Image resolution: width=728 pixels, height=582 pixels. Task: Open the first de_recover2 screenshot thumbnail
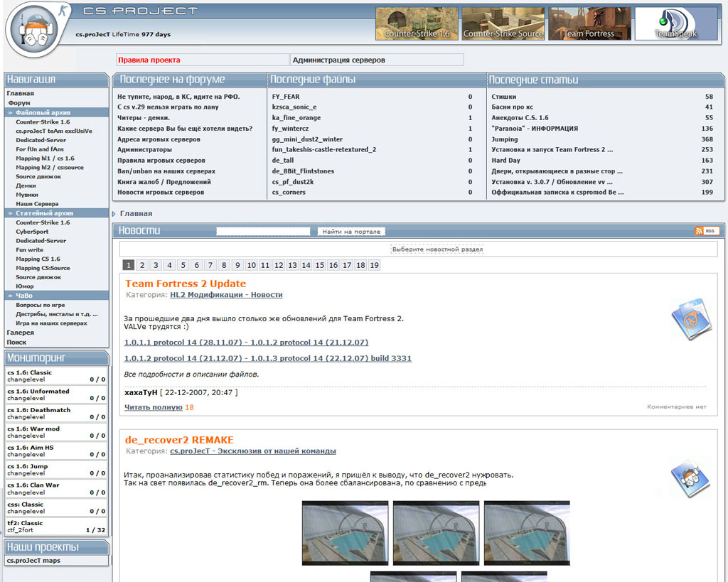[345, 533]
